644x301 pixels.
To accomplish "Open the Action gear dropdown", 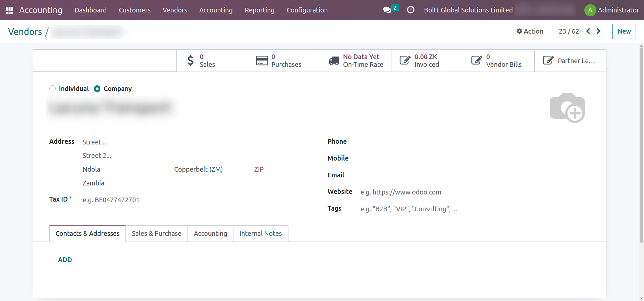I will 530,31.
